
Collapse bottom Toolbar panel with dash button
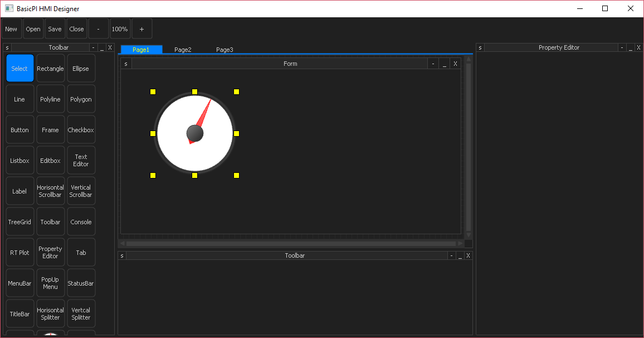pos(451,256)
